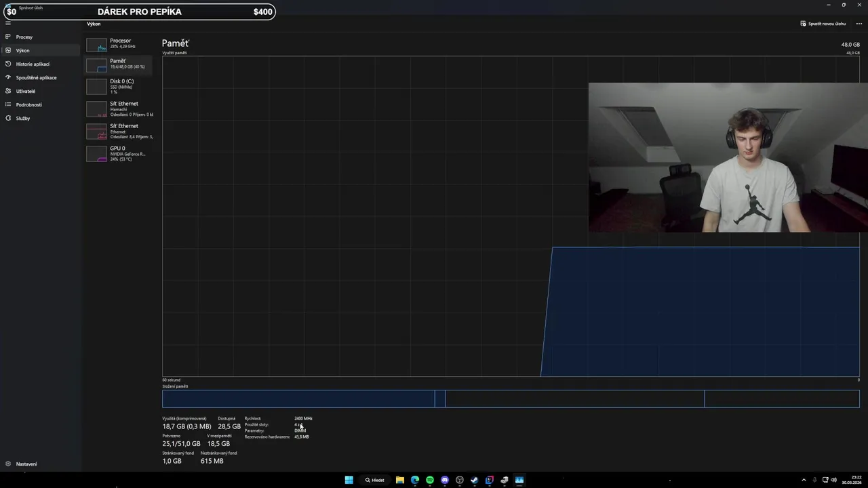Click the microphone tray icon

click(814, 480)
